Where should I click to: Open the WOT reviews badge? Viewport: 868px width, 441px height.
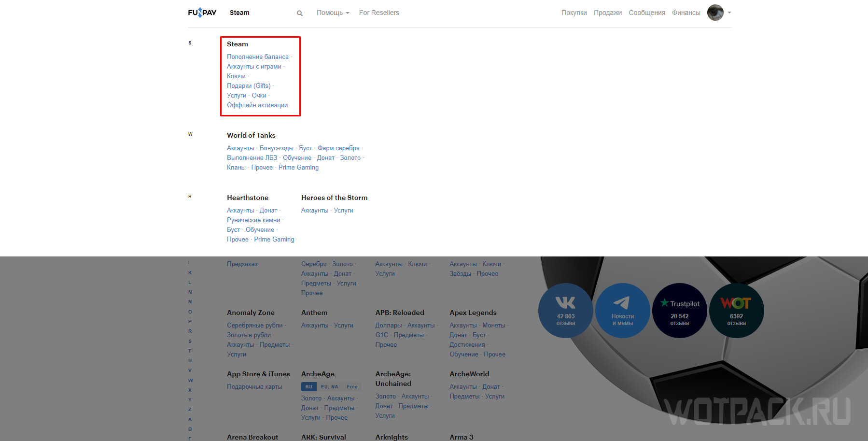pos(736,310)
